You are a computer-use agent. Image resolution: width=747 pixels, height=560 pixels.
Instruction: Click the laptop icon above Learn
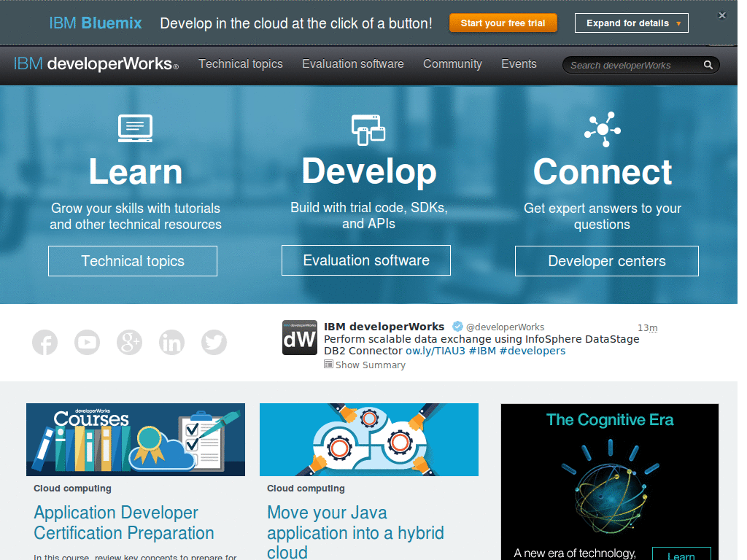click(135, 128)
